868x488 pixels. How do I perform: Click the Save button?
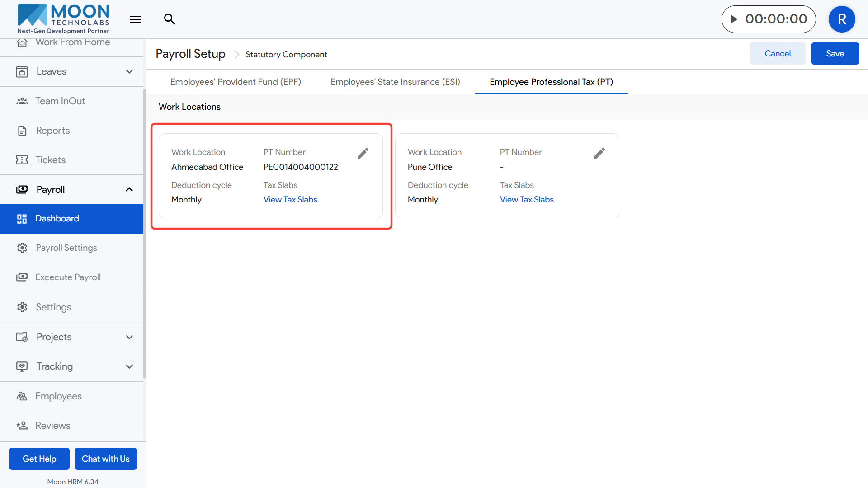click(835, 53)
